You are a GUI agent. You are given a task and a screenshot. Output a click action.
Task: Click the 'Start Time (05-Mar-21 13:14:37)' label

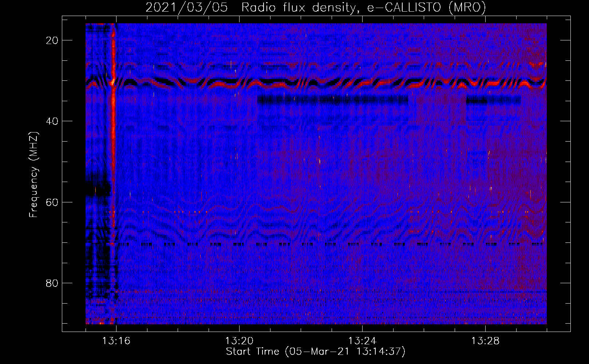[x=316, y=352]
